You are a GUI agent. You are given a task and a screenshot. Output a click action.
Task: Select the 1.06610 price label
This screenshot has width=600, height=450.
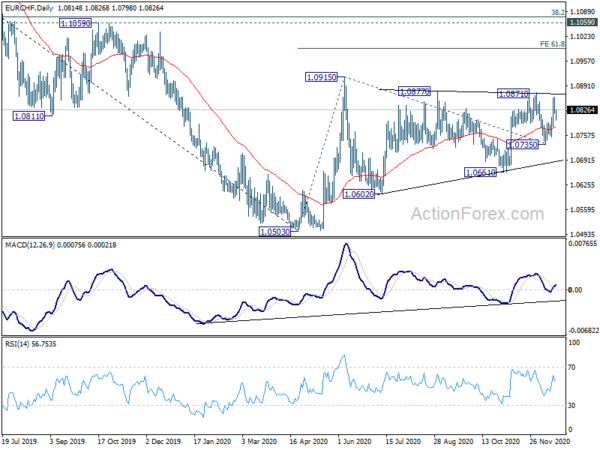480,173
